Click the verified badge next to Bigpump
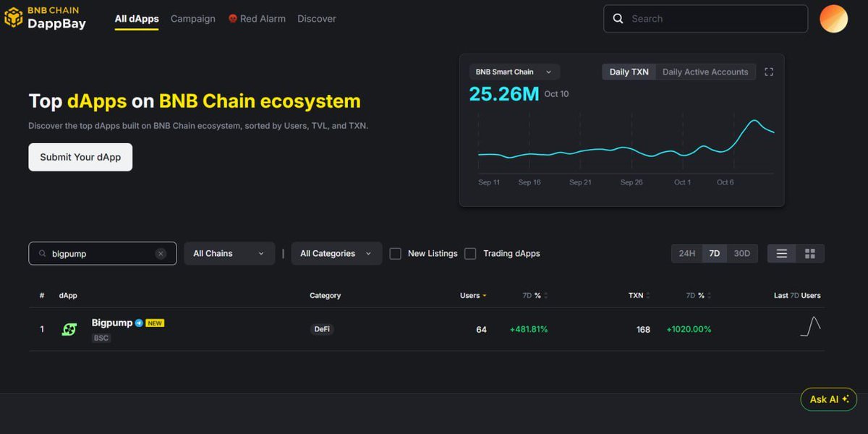This screenshot has height=434, width=868. (139, 323)
